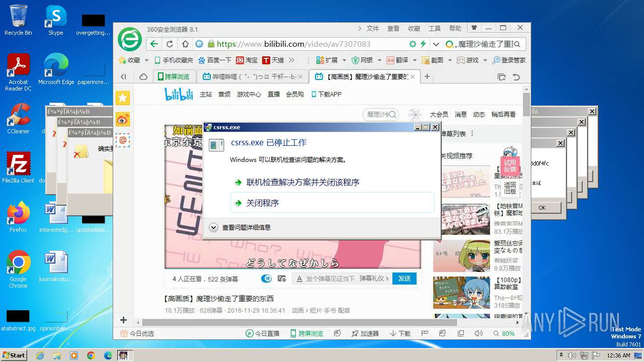Open browser home page icon
Viewport: 644px width, 362px height.
pos(185,44)
